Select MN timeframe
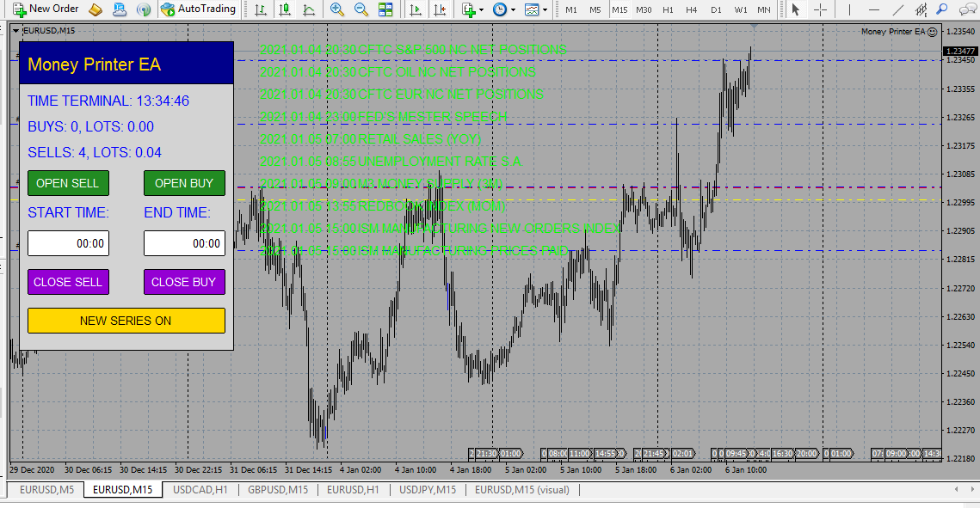The height and width of the screenshot is (508, 980). pyautogui.click(x=764, y=10)
